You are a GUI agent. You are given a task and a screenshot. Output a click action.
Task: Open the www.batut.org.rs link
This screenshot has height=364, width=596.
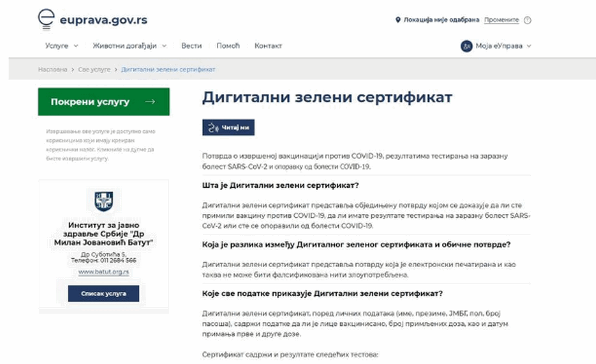click(104, 273)
